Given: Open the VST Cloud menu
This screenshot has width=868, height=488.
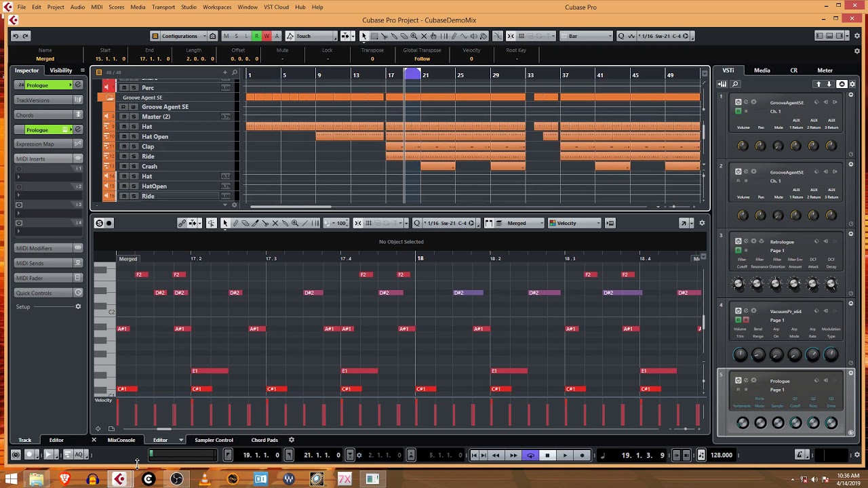Looking at the screenshot, I should tap(276, 7).
